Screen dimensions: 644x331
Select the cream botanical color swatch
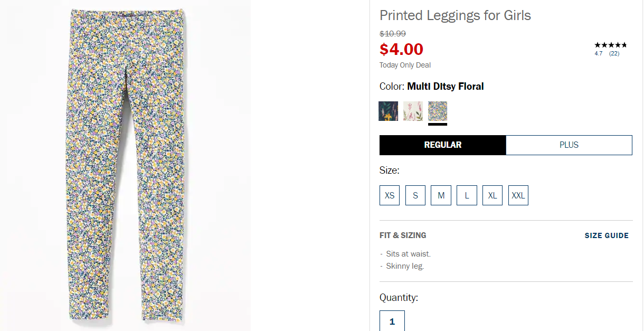[x=413, y=111]
